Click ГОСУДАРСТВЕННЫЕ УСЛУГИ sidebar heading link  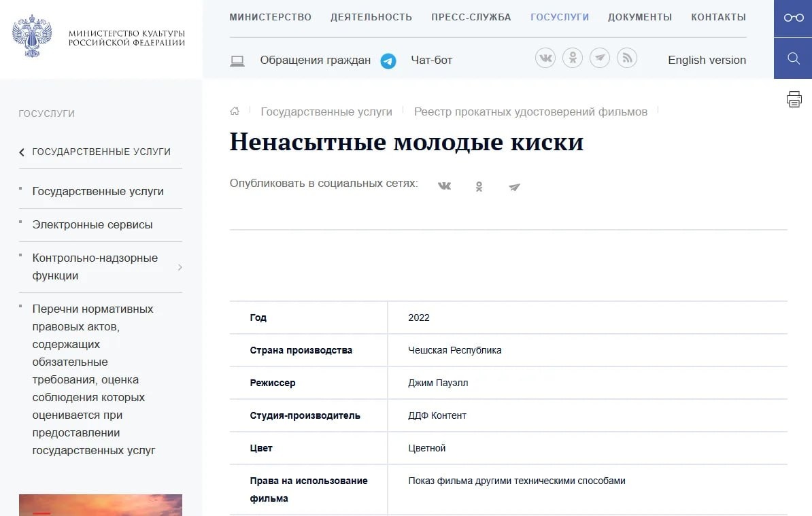tap(101, 152)
